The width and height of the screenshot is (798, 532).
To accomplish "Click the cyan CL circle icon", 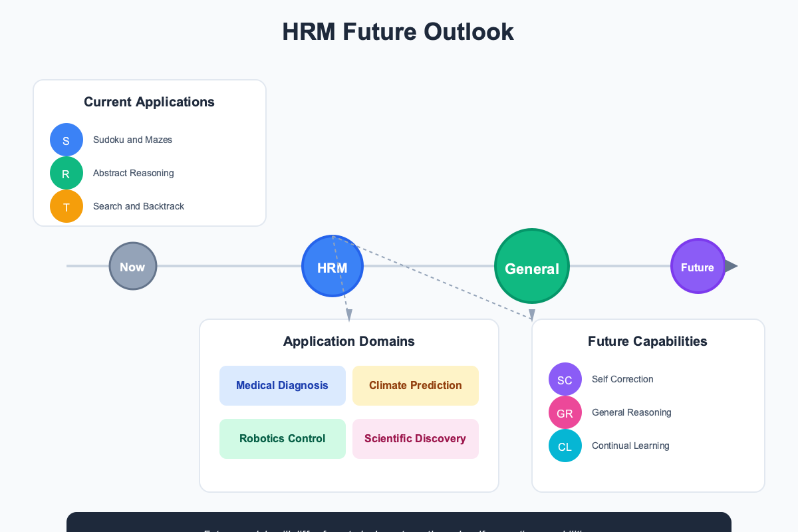I will (x=565, y=446).
